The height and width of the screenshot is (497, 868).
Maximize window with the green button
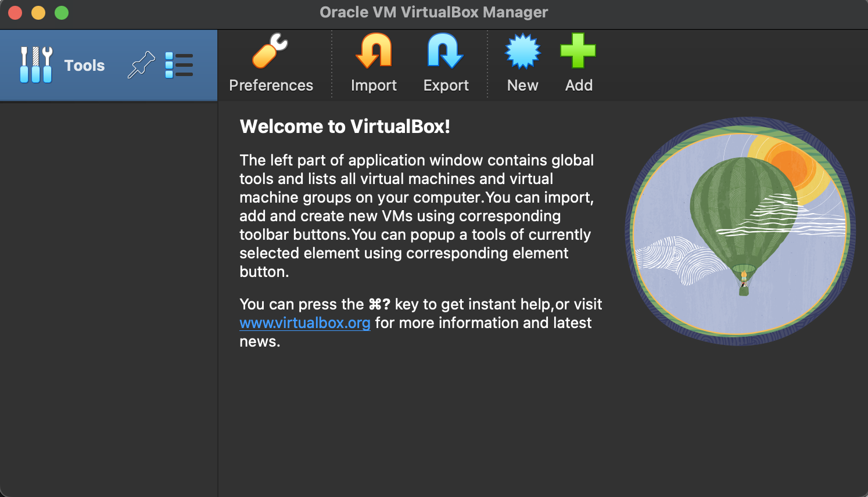point(62,13)
